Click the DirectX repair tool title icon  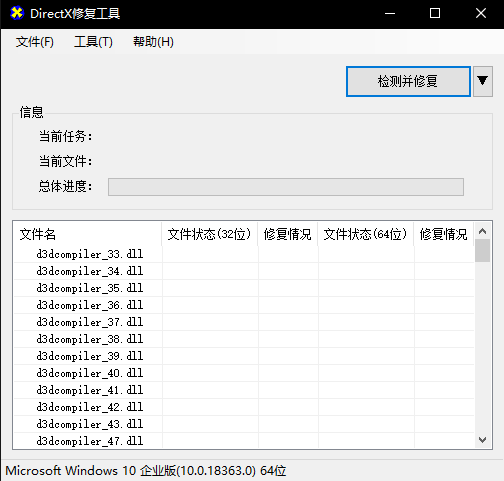[17, 13]
